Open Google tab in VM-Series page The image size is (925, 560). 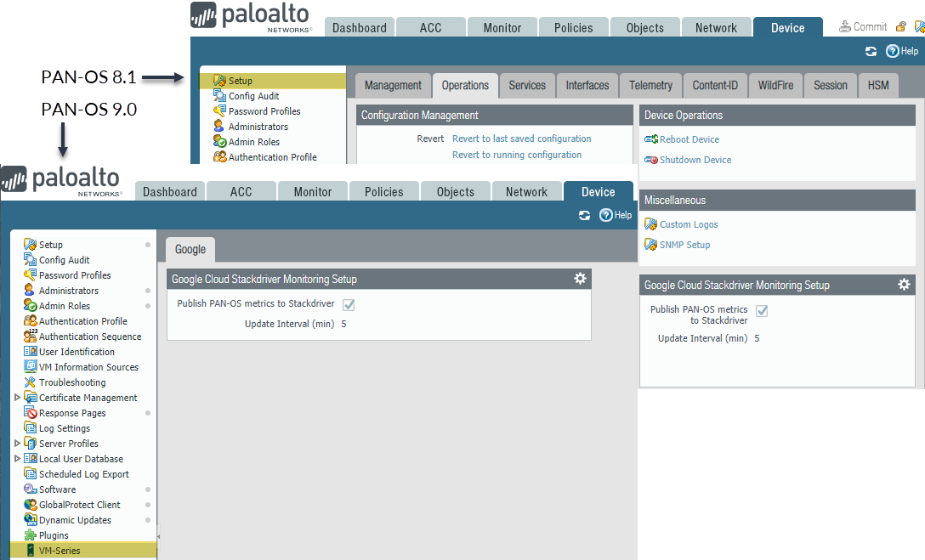tap(190, 249)
